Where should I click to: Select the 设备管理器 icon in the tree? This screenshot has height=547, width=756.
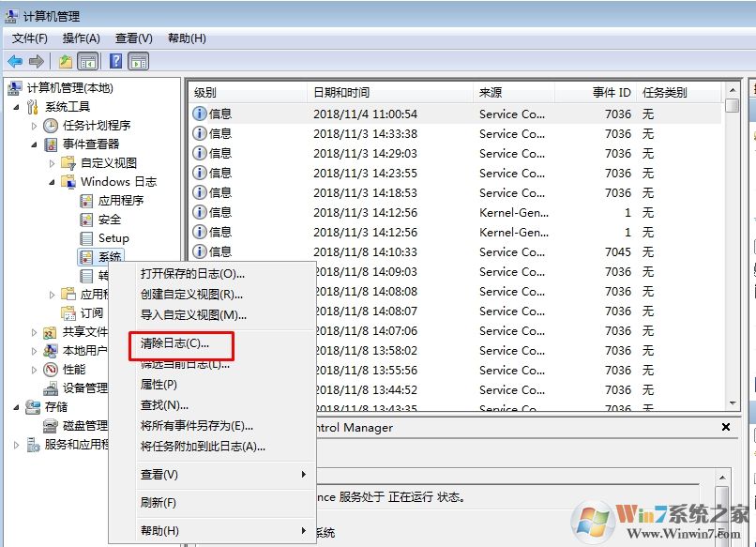[x=53, y=387]
